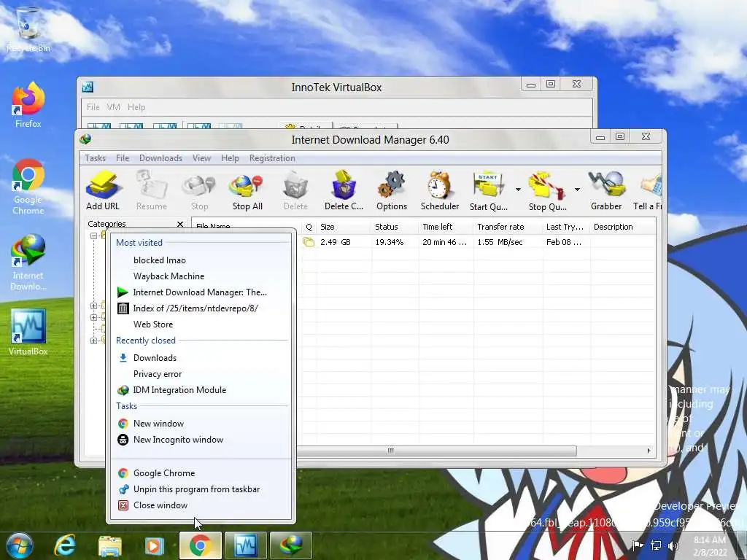Click the network tray icon
747x560 pixels.
pos(656,545)
